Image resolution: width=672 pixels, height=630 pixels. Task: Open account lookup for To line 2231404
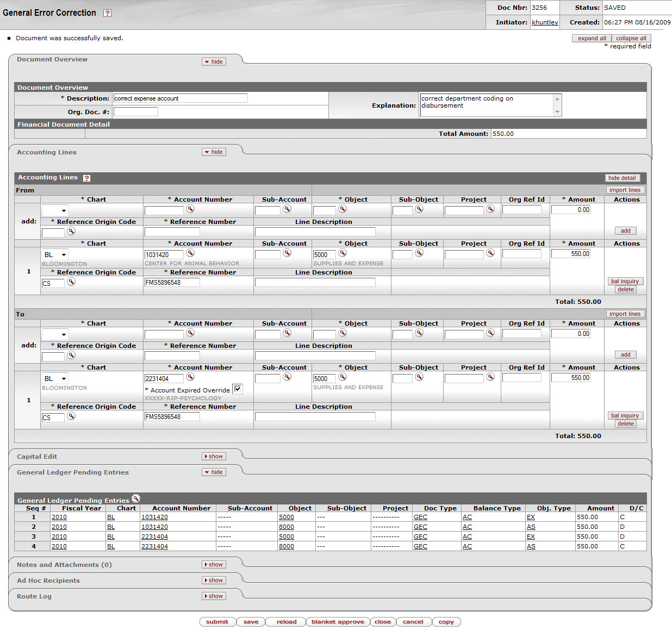point(190,377)
